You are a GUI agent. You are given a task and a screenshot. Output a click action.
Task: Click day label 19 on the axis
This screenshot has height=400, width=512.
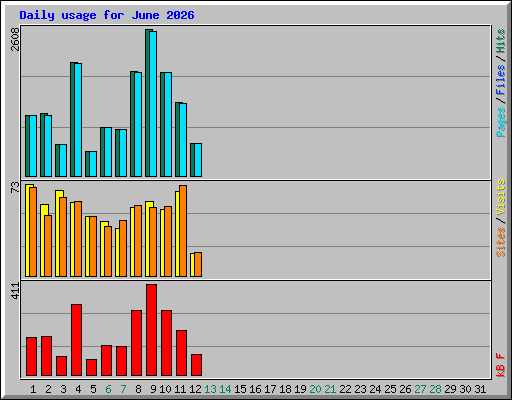(300, 389)
